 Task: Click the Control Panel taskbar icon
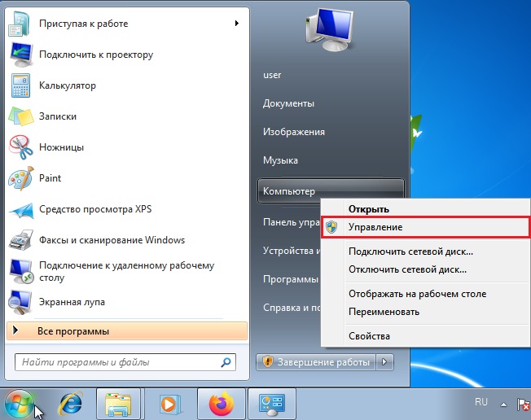tap(272, 404)
